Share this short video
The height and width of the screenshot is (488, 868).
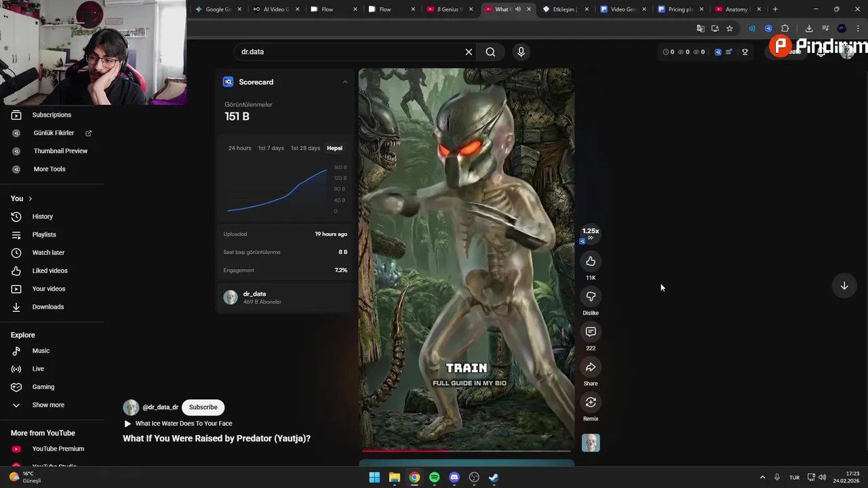coord(591,367)
